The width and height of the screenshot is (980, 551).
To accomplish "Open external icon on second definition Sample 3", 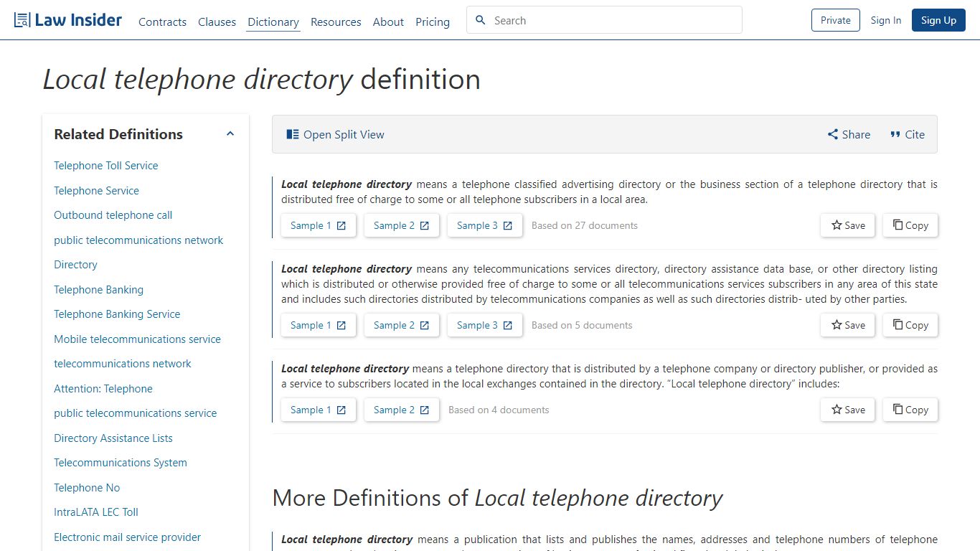I will 508,325.
